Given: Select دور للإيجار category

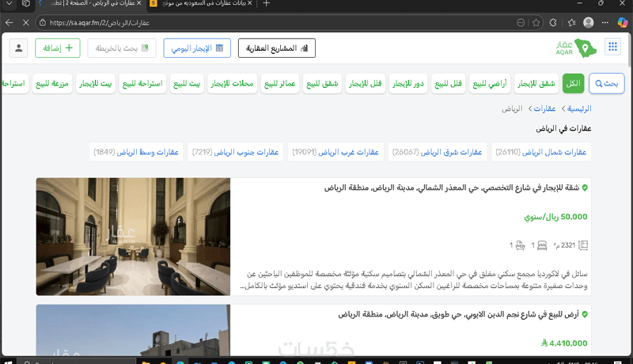Looking at the screenshot, I should 408,83.
